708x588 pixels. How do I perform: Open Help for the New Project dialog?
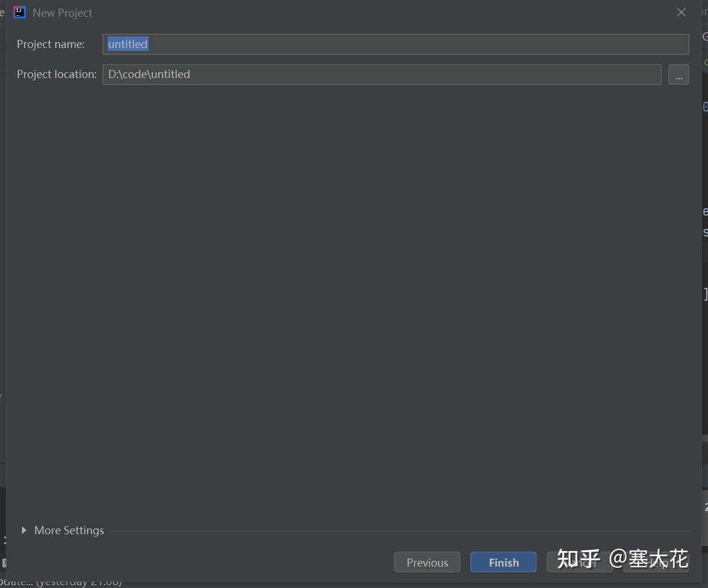pyautogui.click(x=657, y=562)
